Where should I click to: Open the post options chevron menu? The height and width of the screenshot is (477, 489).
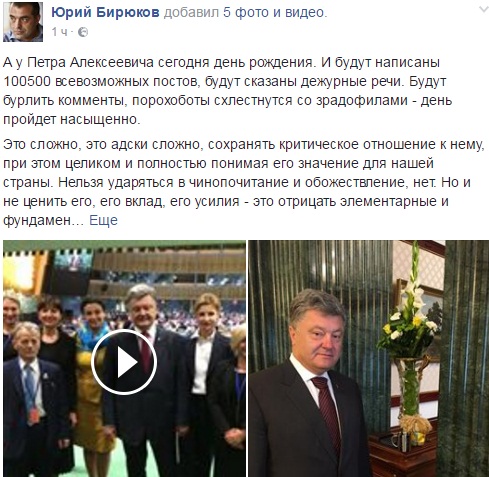click(483, 10)
